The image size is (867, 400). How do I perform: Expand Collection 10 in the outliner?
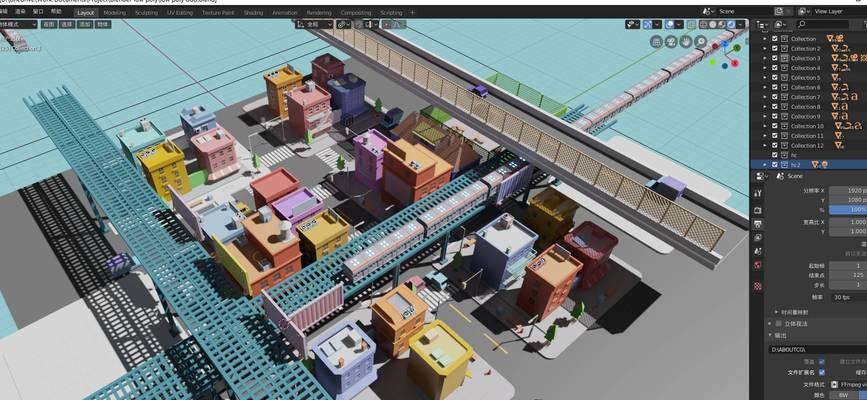point(765,126)
